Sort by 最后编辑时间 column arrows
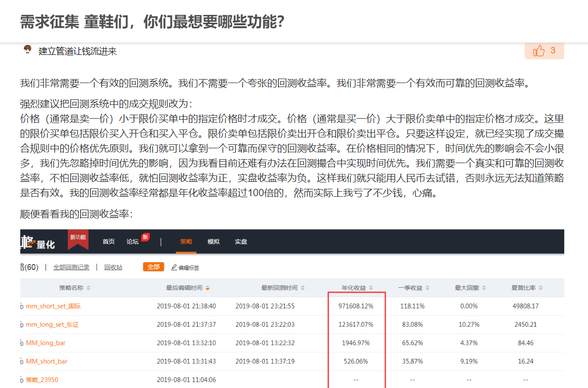 [x=207, y=288]
